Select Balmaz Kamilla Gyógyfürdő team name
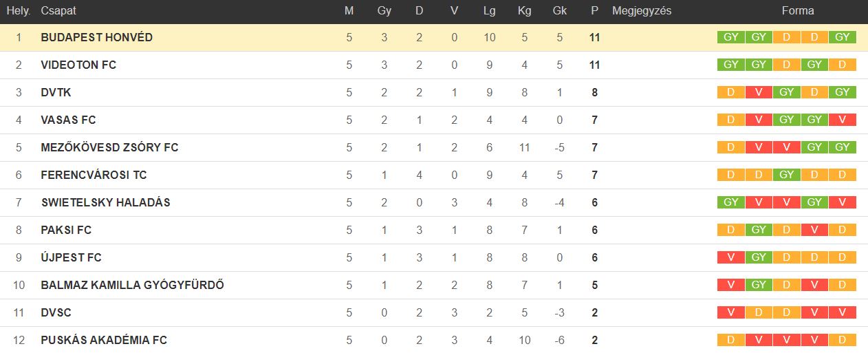Viewport: 868px width, 353px height. pyautogui.click(x=132, y=285)
